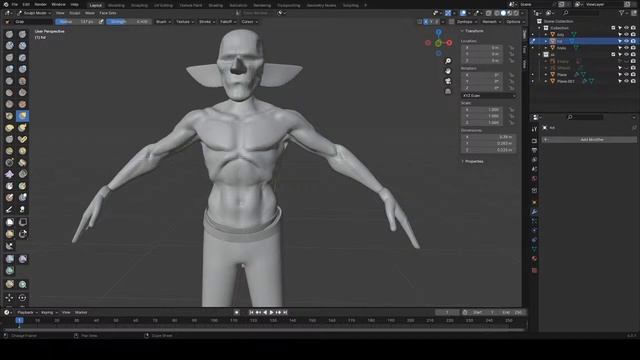Click the timeline current frame field
Image resolution: width=640 pixels, height=360 pixels.
(447, 312)
